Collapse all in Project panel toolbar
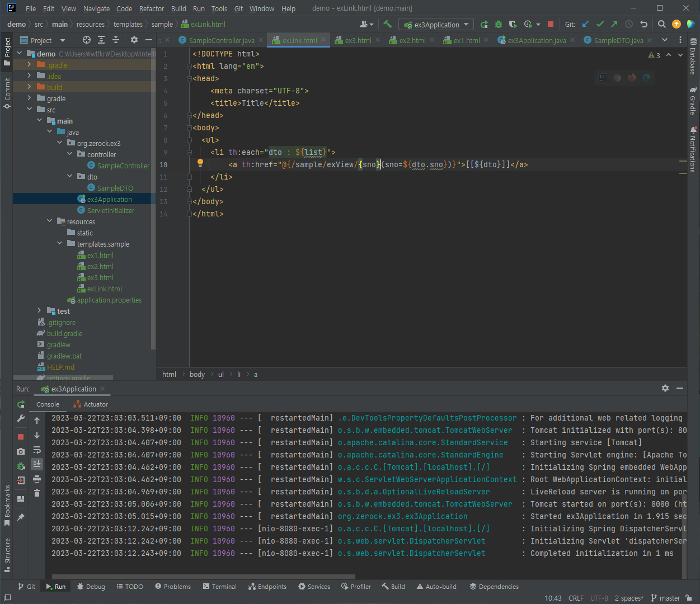The width and height of the screenshot is (700, 604). tap(116, 40)
